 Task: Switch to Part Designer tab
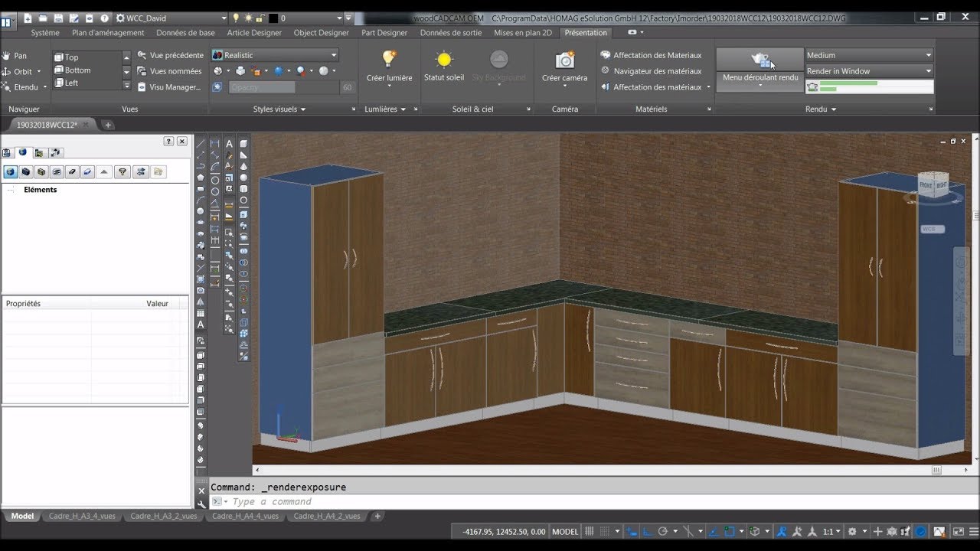click(x=384, y=33)
